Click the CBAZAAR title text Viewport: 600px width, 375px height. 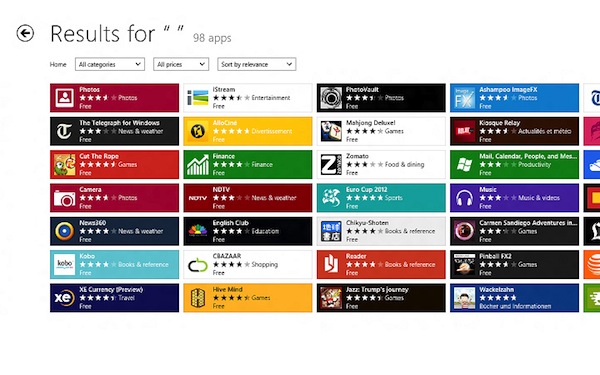(x=227, y=256)
